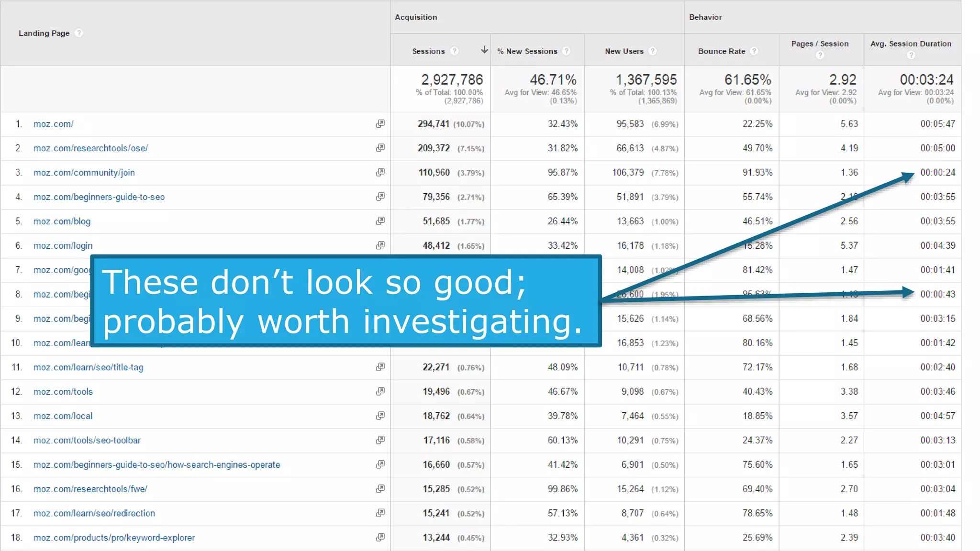Sort by Bounce Rate column
Viewport: 980px width, 551px height.
722,51
